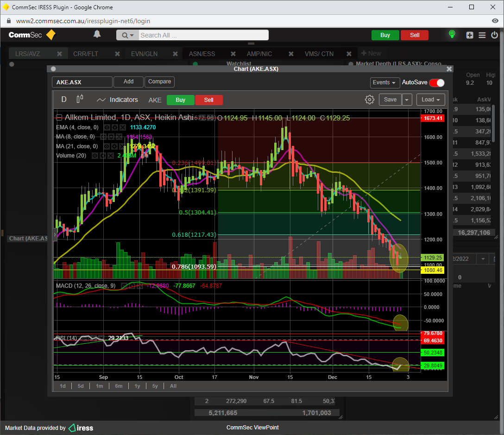Click the green lightbulb status icon

452,34
